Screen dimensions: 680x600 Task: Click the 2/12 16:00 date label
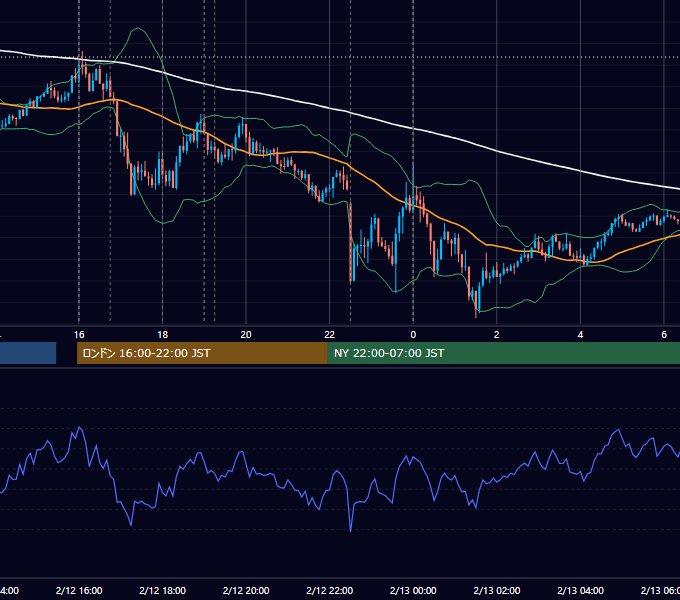point(79,590)
